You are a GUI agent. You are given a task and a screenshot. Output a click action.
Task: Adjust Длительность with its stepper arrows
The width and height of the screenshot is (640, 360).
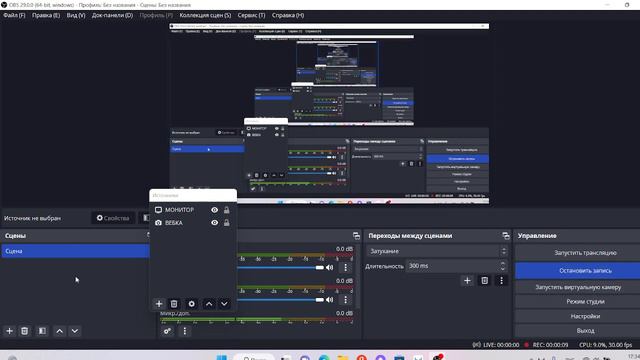click(503, 266)
